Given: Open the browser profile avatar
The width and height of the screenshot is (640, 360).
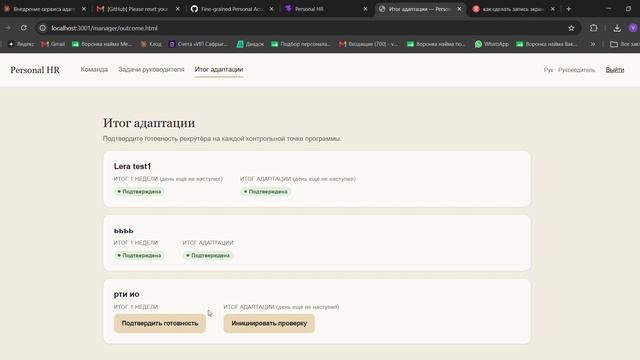Looking at the screenshot, I should click(633, 28).
